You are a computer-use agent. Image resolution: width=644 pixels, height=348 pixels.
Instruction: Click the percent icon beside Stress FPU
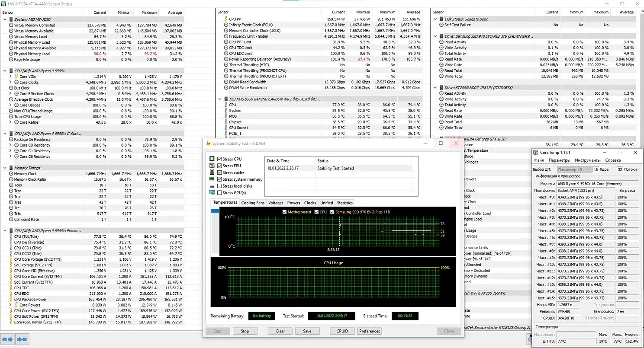212,166
